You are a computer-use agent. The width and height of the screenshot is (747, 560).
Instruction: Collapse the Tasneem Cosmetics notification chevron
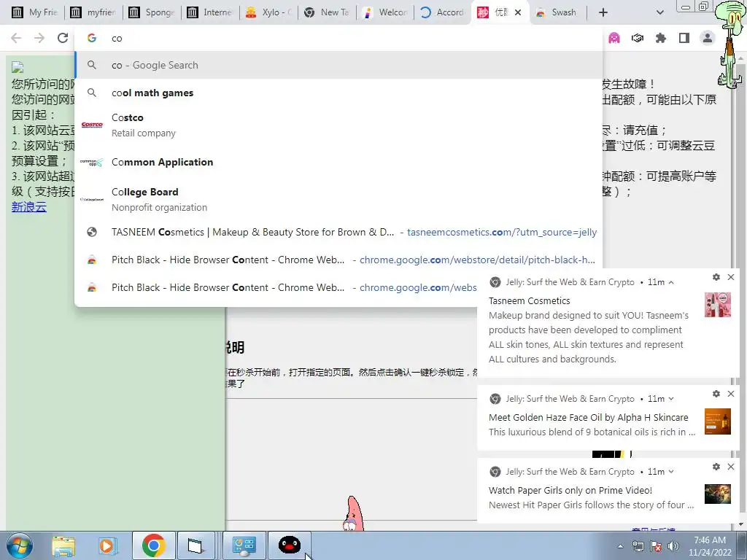tap(671, 282)
